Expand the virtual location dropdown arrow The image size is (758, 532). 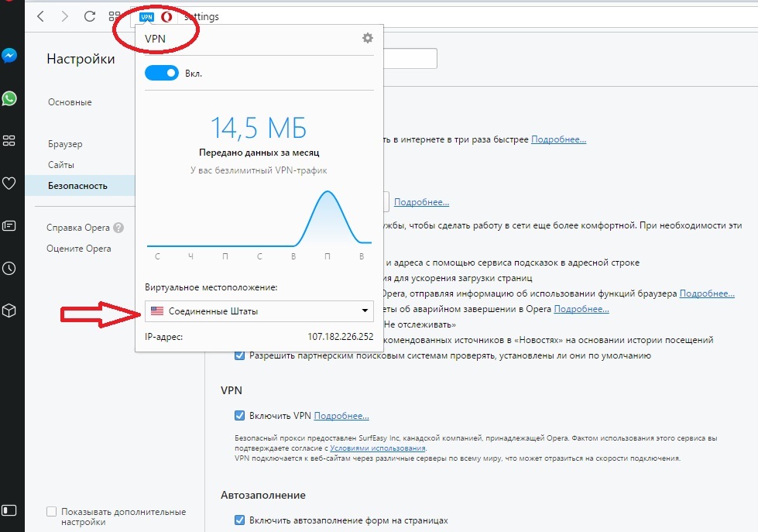pos(365,311)
